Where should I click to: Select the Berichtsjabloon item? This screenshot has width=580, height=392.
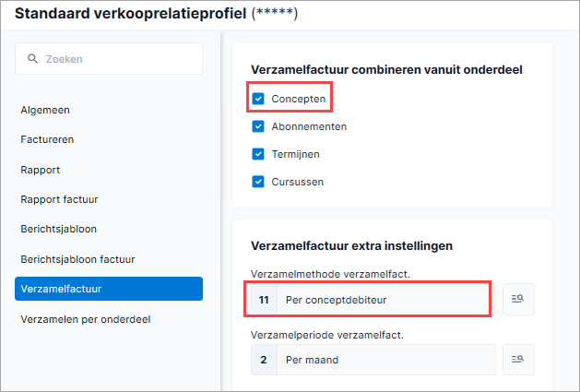[58, 229]
